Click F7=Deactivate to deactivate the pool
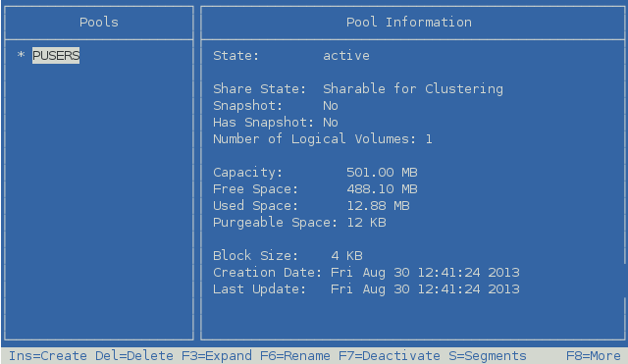The width and height of the screenshot is (628, 364). [390, 355]
